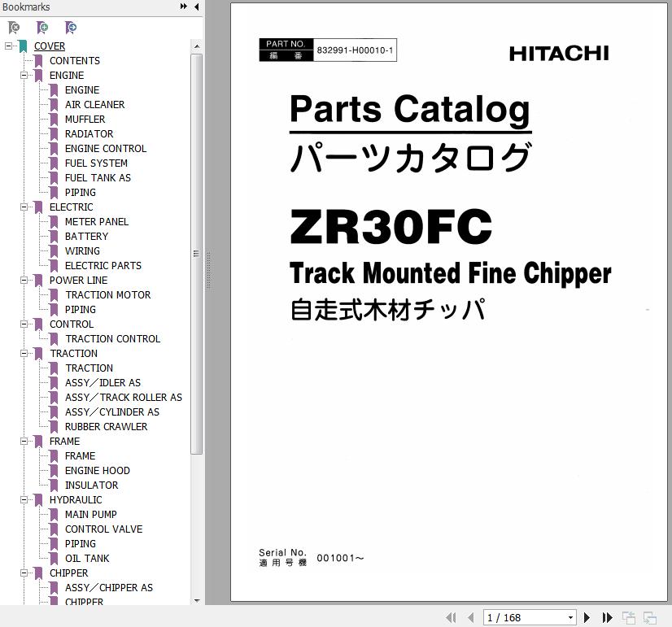Select the ASSY/TRACK ROLLER AS bookmark

(124, 398)
